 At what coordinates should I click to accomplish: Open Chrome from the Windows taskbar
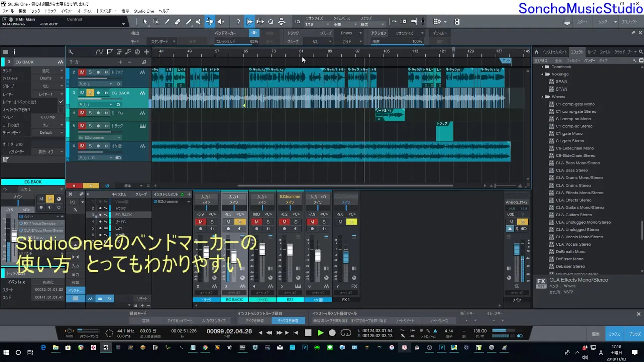coord(205,347)
